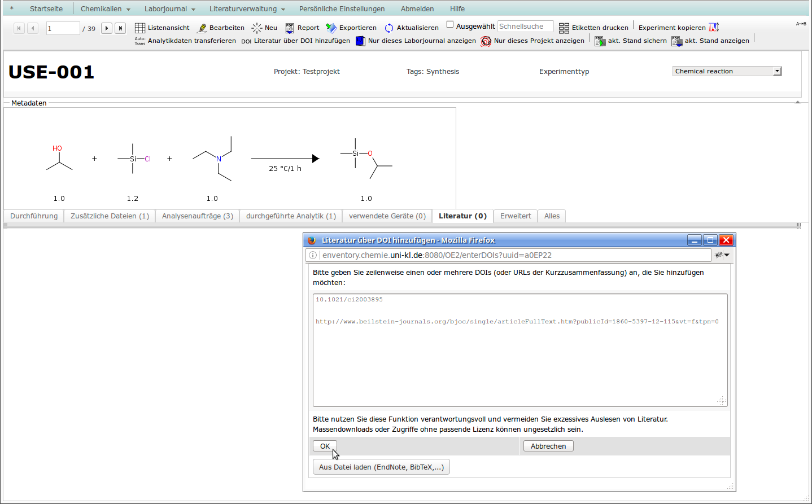Open durchgeführte Analytik (1) tab
Screen dimensions: 812x504
[291, 216]
